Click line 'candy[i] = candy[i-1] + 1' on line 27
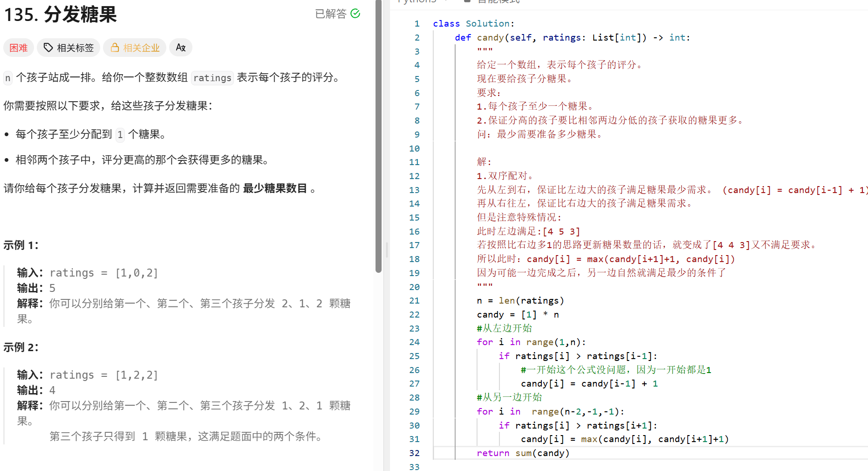The height and width of the screenshot is (471, 868). [x=589, y=384]
